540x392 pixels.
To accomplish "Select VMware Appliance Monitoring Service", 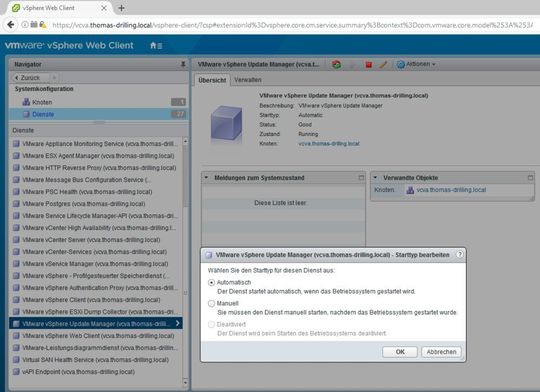I will [96, 144].
